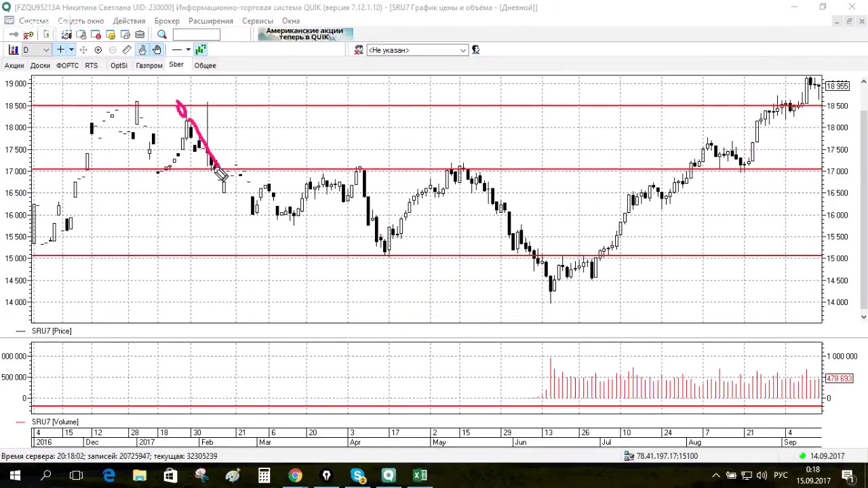This screenshot has width=868, height=488.
Task: Open Microsoft Edge from the taskbar
Action: point(108,476)
